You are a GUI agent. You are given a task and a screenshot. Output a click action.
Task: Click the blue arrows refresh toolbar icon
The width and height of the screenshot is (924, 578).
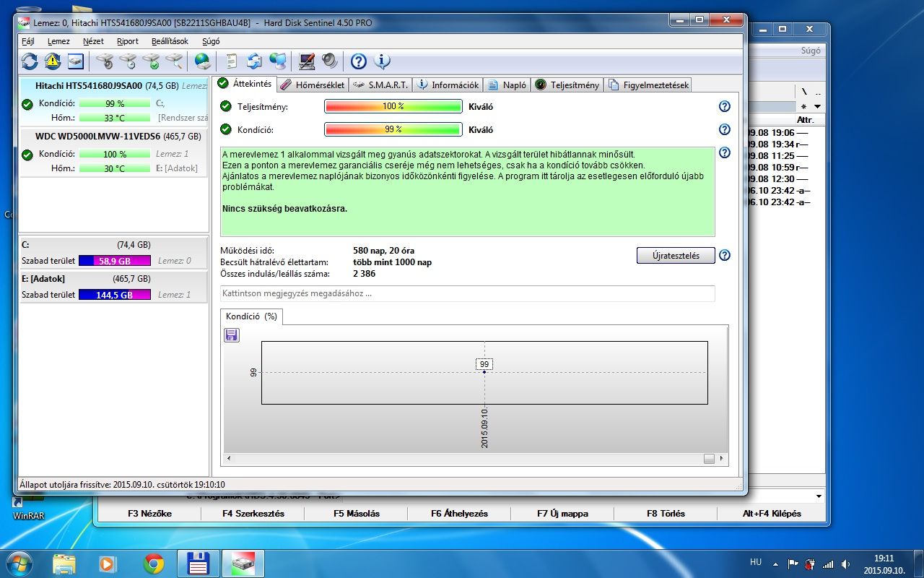coord(30,61)
